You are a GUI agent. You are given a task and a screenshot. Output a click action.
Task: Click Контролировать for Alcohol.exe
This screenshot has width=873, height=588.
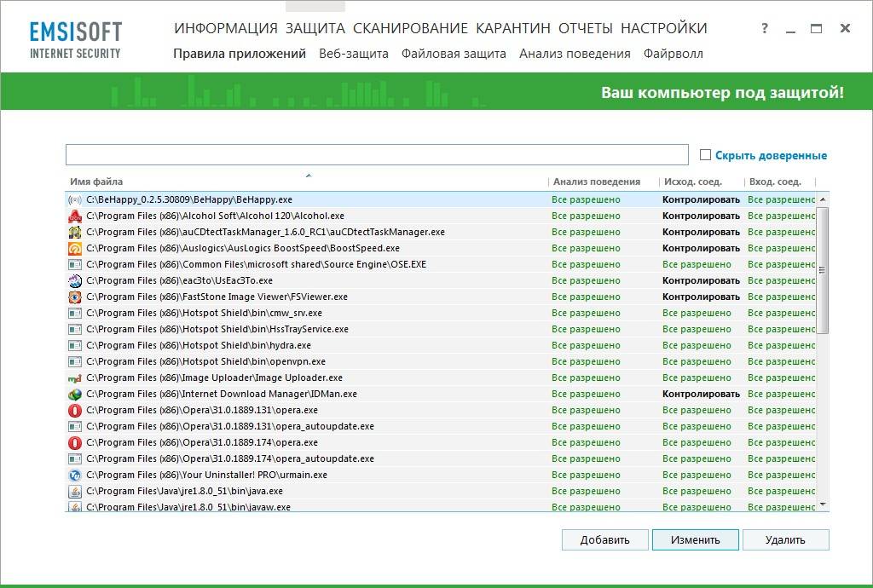[x=701, y=216]
